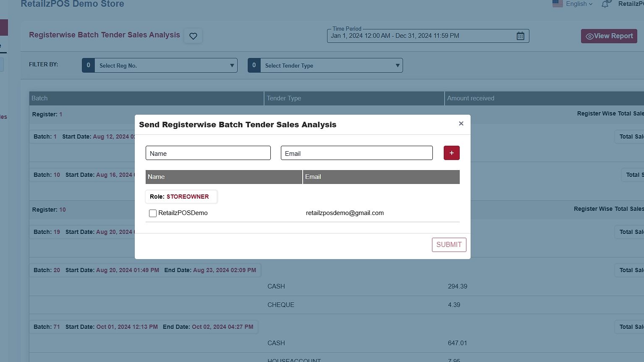Click the notification bell icon
644x362 pixels.
605,4
